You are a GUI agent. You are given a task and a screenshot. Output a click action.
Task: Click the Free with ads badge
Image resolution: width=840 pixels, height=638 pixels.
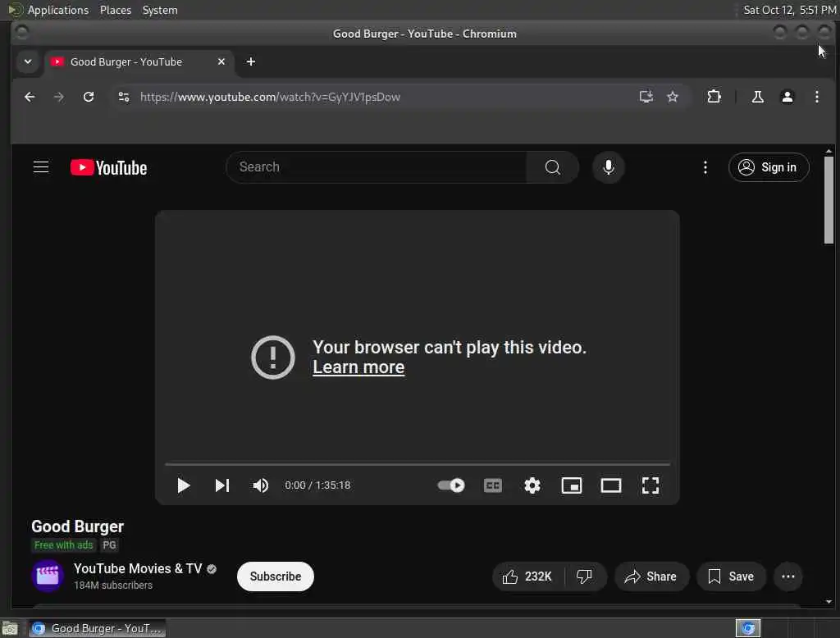coord(63,545)
